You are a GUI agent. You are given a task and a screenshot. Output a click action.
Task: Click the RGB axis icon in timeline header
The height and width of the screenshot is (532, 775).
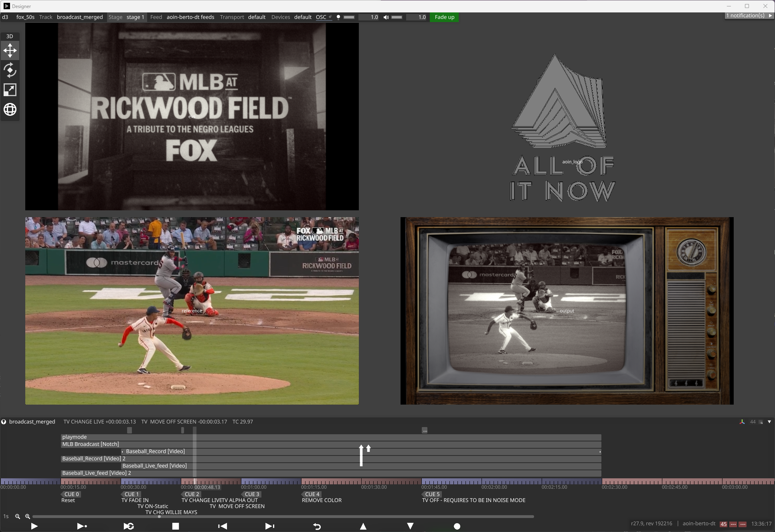click(x=742, y=422)
